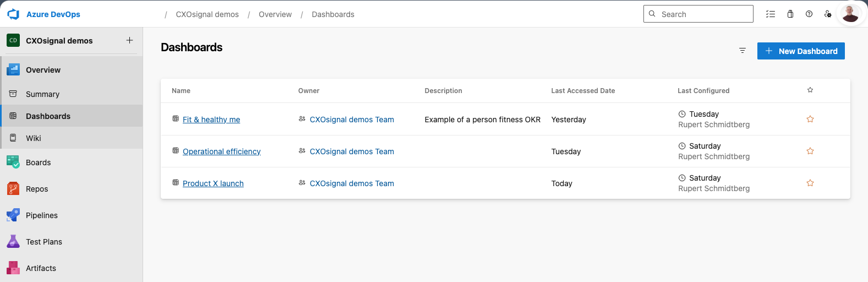Click 'Today' last accessed cell
868x282 pixels.
(562, 183)
